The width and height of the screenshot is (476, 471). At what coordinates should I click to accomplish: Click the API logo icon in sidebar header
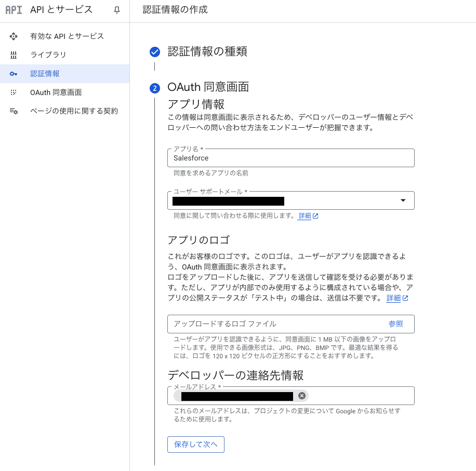click(14, 10)
